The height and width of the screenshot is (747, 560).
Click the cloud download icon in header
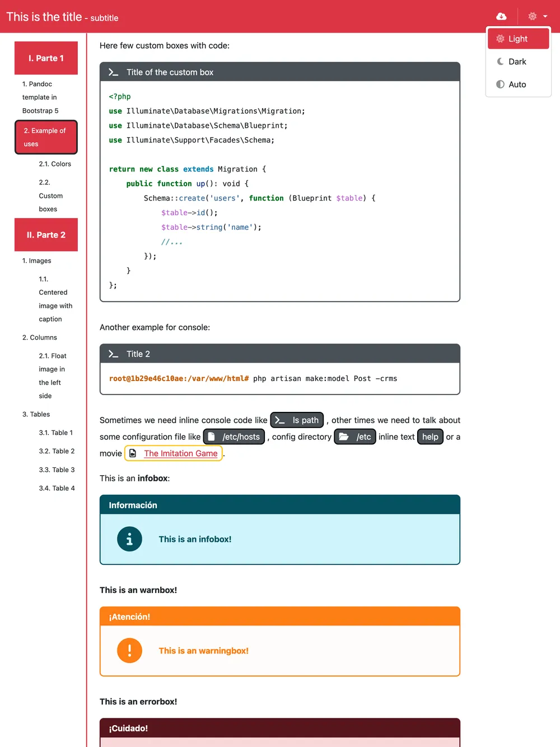tap(501, 16)
